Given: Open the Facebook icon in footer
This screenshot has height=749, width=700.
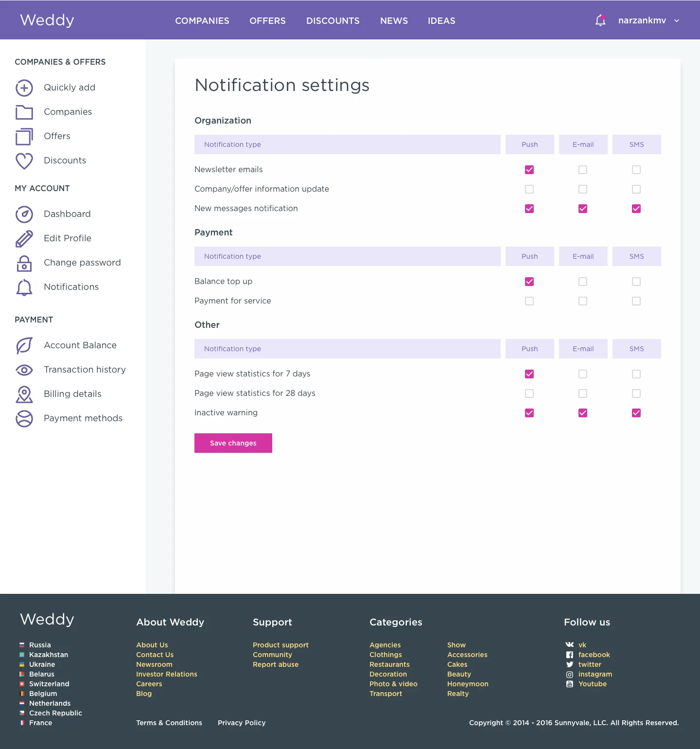Looking at the screenshot, I should 570,655.
